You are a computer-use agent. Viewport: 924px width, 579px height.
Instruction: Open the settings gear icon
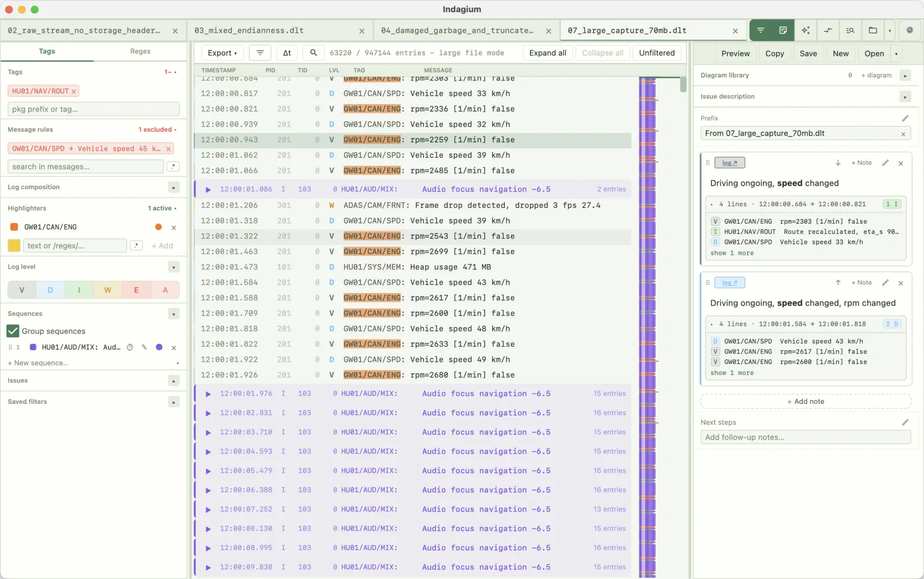910,30
